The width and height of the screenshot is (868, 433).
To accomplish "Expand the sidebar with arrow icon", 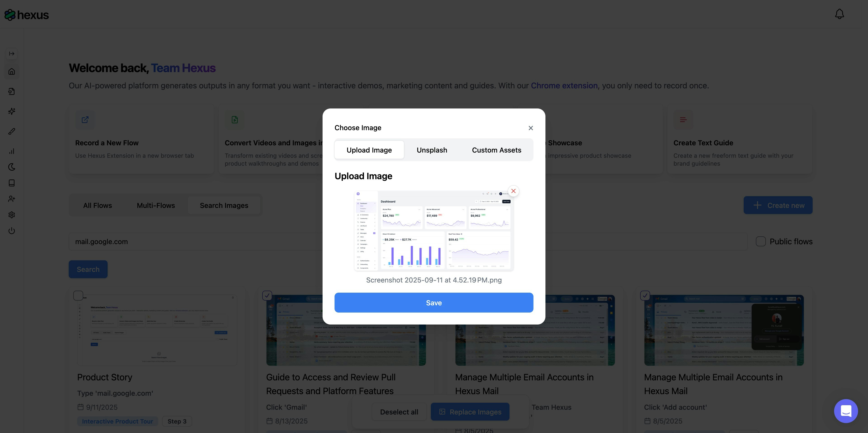I will [12, 54].
